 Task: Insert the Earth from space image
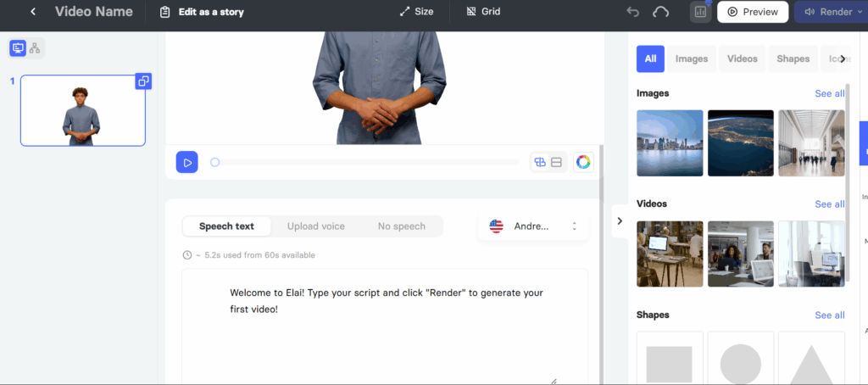click(x=741, y=143)
